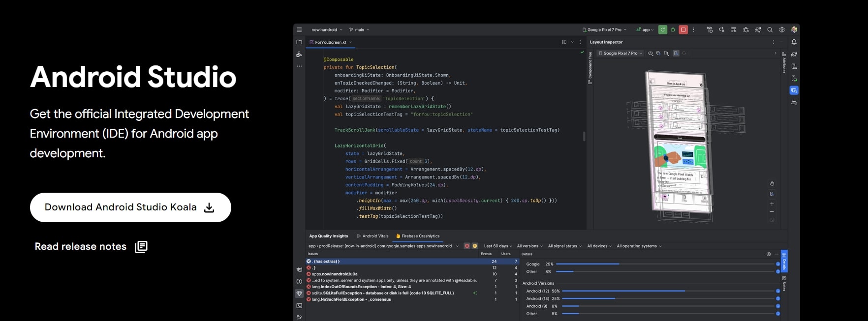Open the hamburger main menu icon
Image resolution: width=868 pixels, height=321 pixels.
(x=299, y=29)
